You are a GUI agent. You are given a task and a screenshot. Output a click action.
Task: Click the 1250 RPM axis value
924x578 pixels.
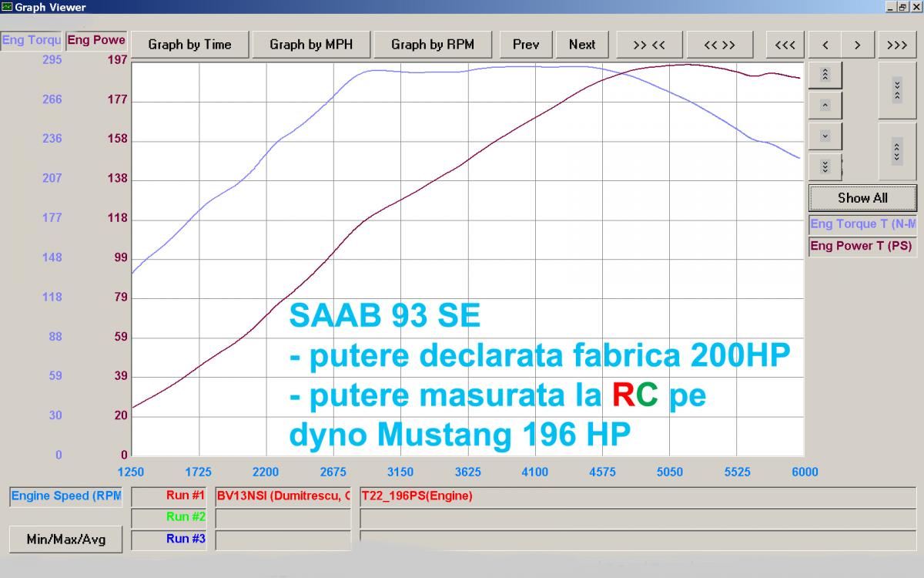(x=132, y=472)
